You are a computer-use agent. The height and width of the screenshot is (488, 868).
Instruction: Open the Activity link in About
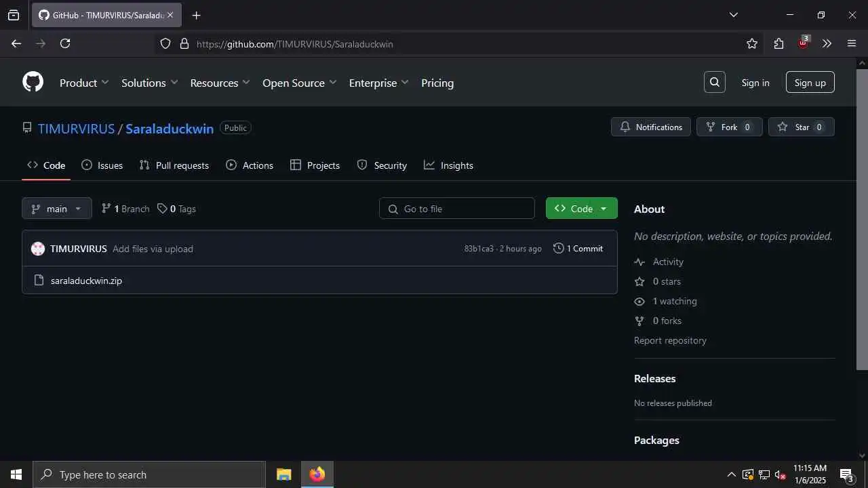(668, 262)
